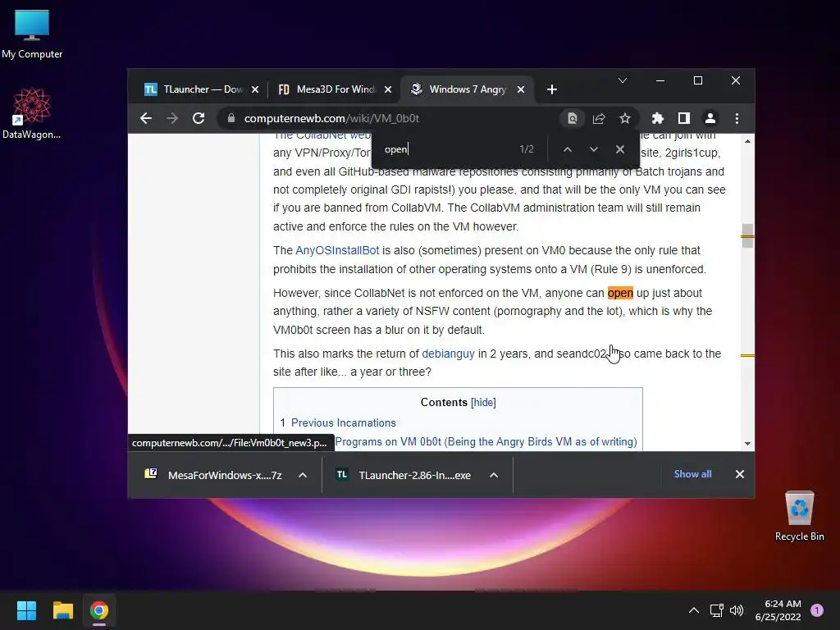Open Previous Incarnations contents link
Screen dimensions: 840x630
click(344, 422)
